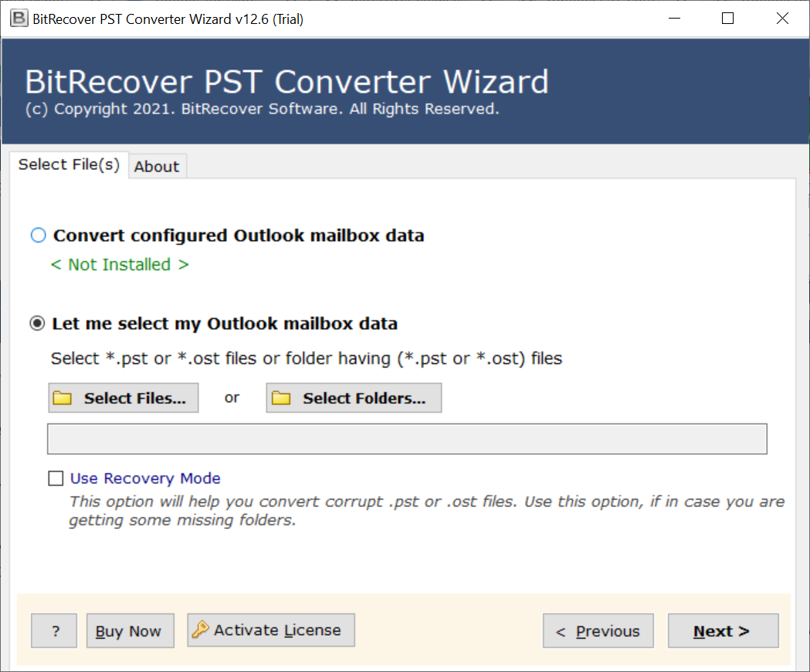Open help with the ? button
Screen dimensions: 810x672
tap(54, 630)
